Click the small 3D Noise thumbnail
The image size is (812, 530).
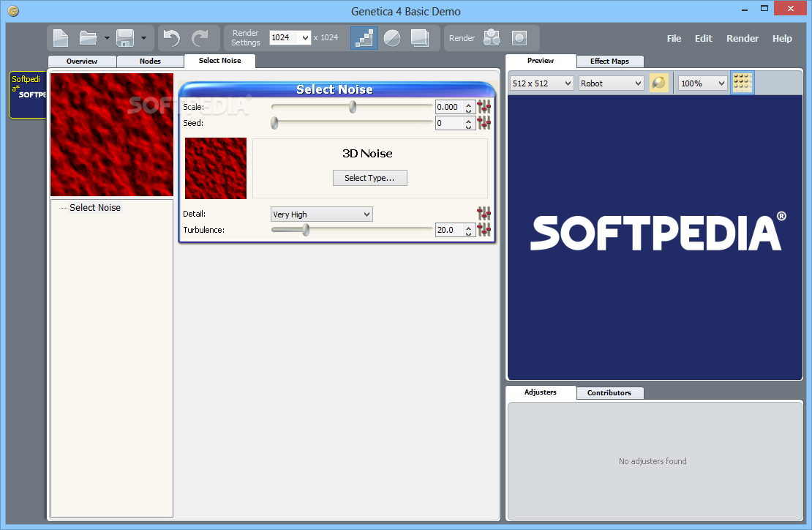pyautogui.click(x=215, y=168)
